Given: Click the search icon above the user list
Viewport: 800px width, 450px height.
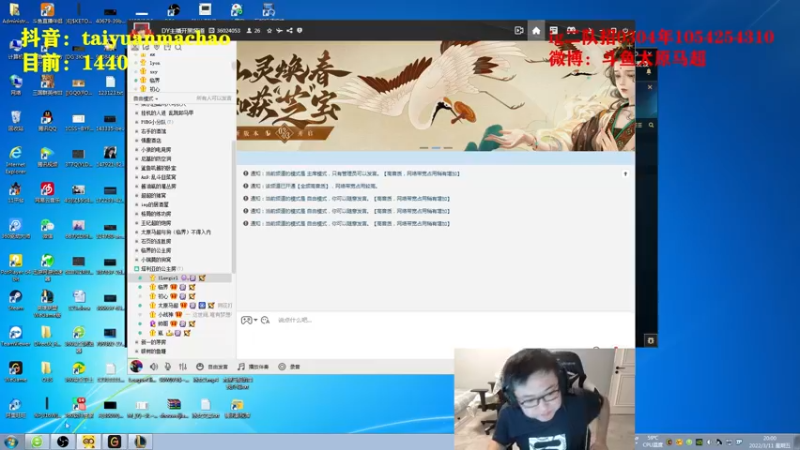Looking at the screenshot, I should [178, 47].
